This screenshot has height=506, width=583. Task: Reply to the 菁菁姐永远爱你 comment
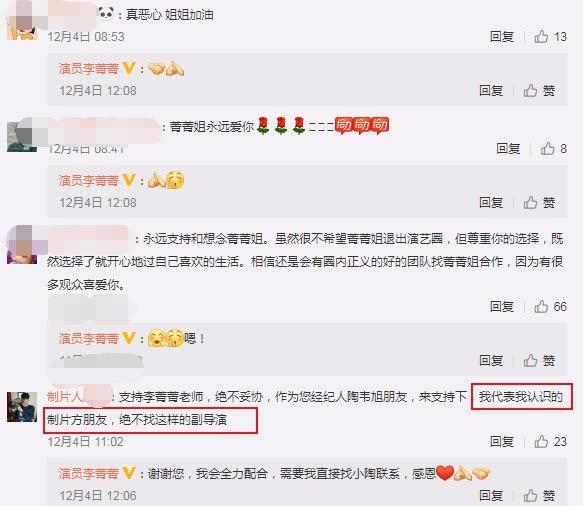(508, 149)
